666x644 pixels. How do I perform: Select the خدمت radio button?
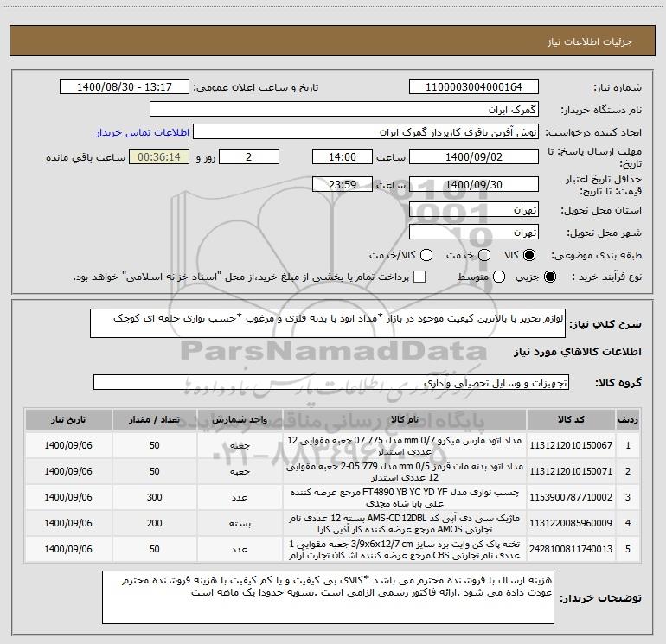[484, 255]
